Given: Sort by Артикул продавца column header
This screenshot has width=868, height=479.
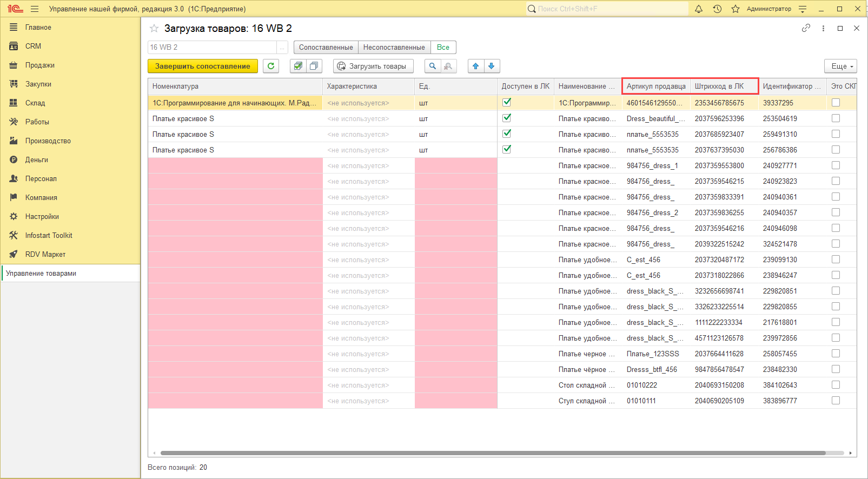Looking at the screenshot, I should [656, 86].
